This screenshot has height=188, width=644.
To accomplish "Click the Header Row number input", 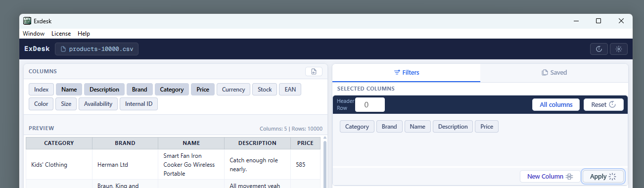I will click(x=369, y=104).
